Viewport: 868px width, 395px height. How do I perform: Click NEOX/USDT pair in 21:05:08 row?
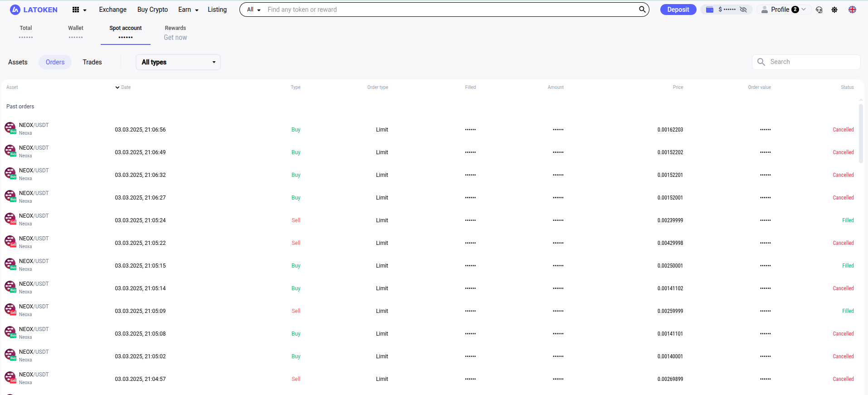coord(34,329)
